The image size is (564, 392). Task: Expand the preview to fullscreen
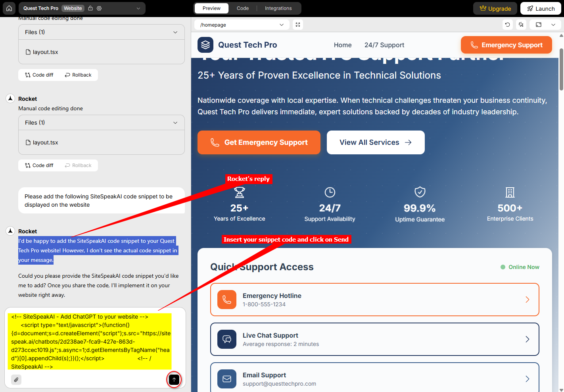pos(298,25)
